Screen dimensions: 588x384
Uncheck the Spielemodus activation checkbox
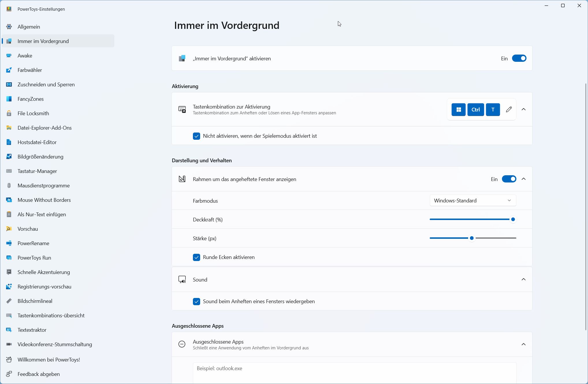[196, 136]
